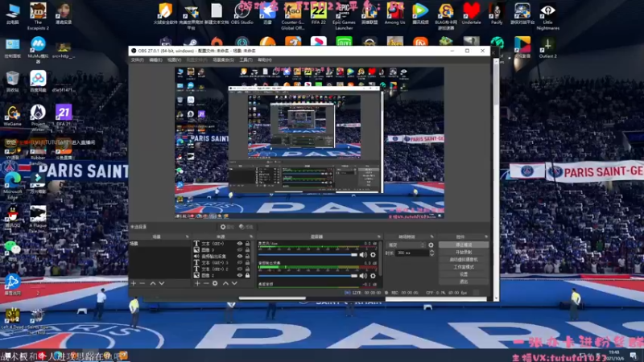Open Among Us desktop shortcut
This screenshot has width=644, height=362.
(x=394, y=14)
